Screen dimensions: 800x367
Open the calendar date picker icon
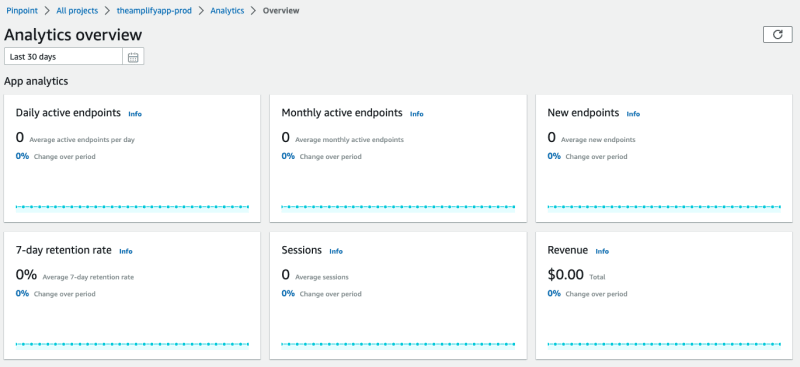(x=133, y=57)
